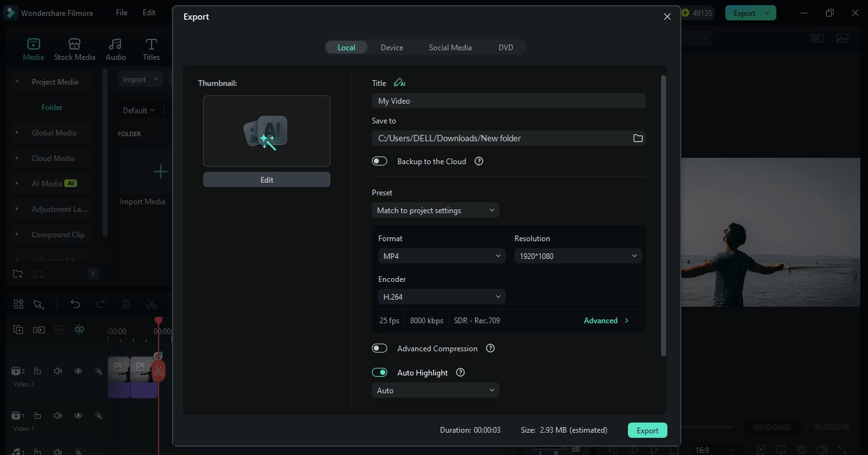Viewport: 868px width, 455px height.
Task: Close the Export dialog
Action: click(667, 17)
